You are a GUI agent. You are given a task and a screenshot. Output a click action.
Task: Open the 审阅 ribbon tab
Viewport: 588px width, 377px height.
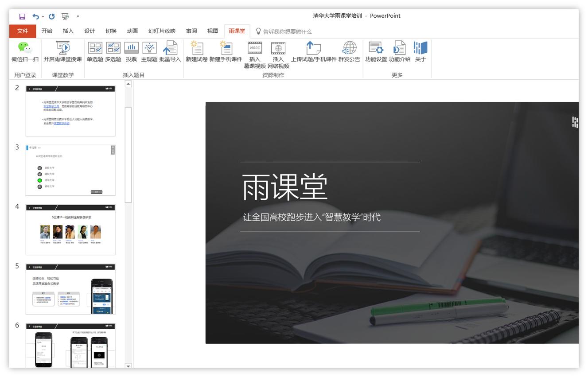click(x=191, y=31)
